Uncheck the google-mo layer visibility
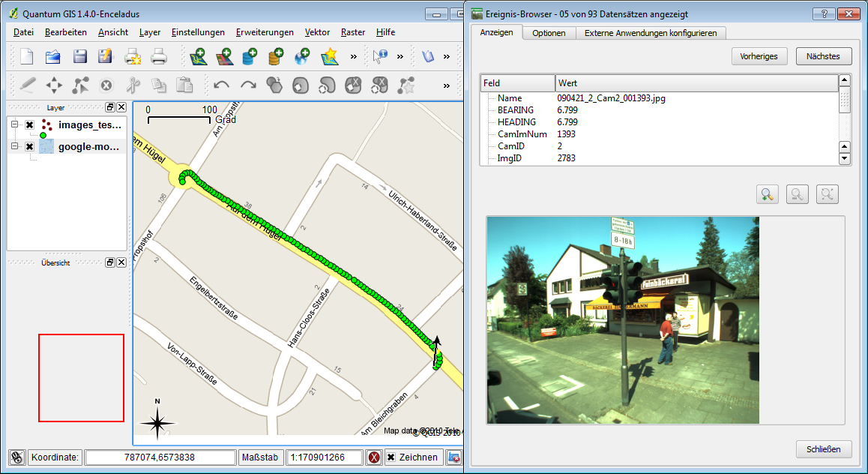868x474 pixels. [29, 146]
